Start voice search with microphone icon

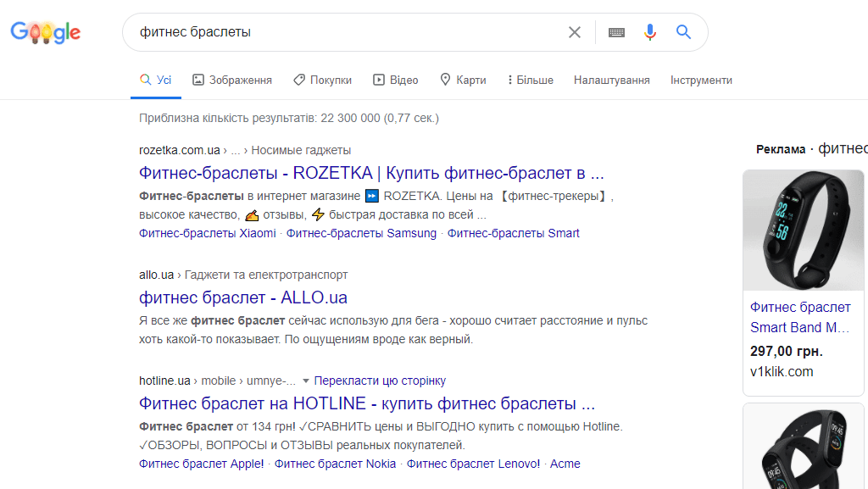[x=650, y=32]
